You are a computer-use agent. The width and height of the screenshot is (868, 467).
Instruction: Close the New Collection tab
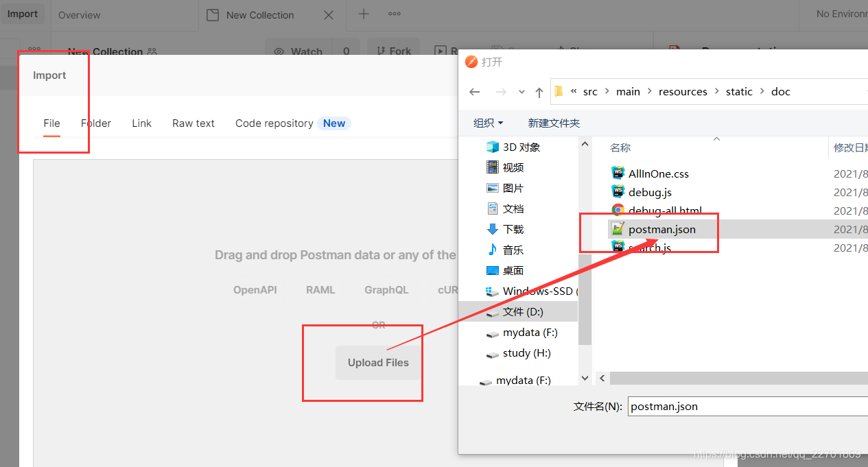[329, 14]
